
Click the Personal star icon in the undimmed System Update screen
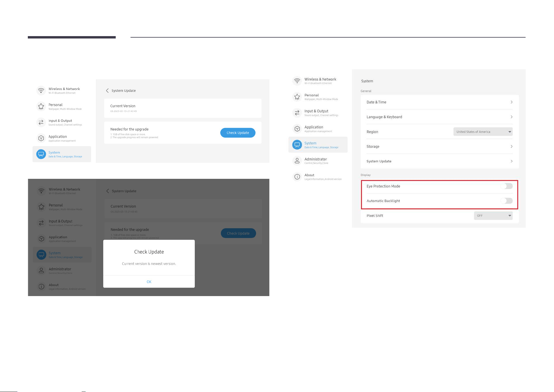pos(41,106)
